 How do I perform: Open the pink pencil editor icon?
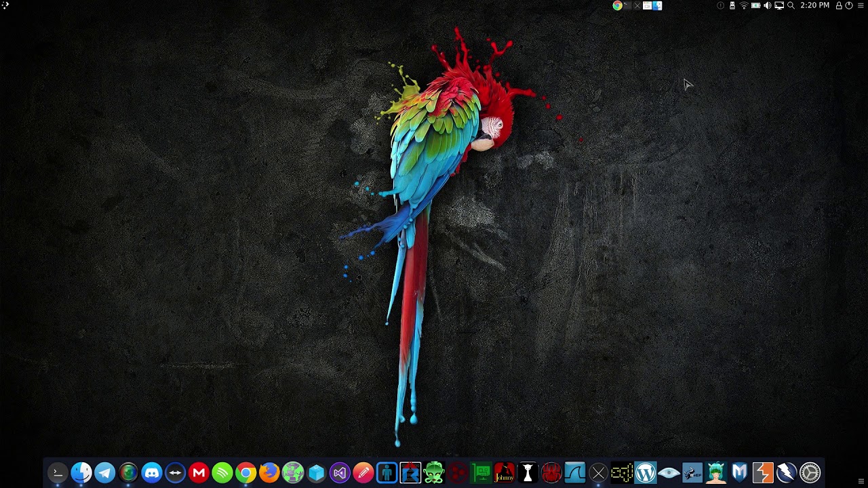(x=363, y=472)
